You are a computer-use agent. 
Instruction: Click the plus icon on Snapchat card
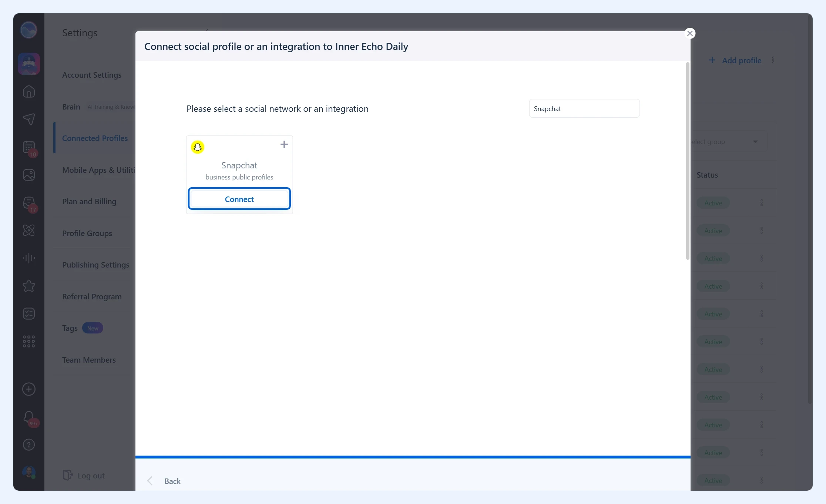(284, 144)
